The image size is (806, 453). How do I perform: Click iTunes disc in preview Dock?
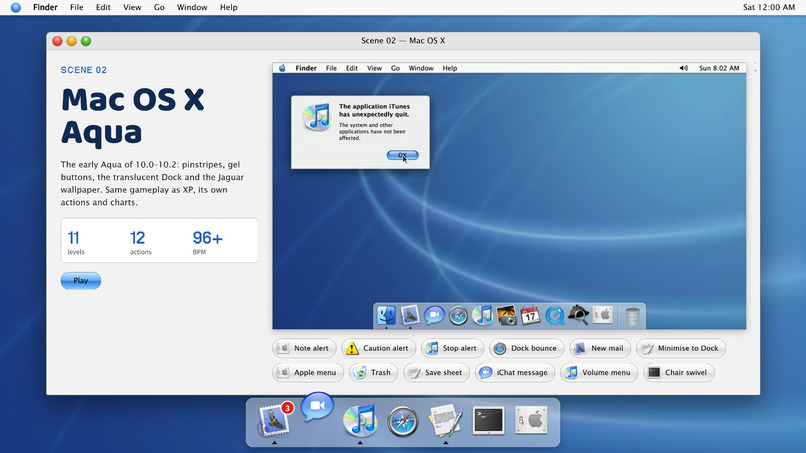[482, 315]
